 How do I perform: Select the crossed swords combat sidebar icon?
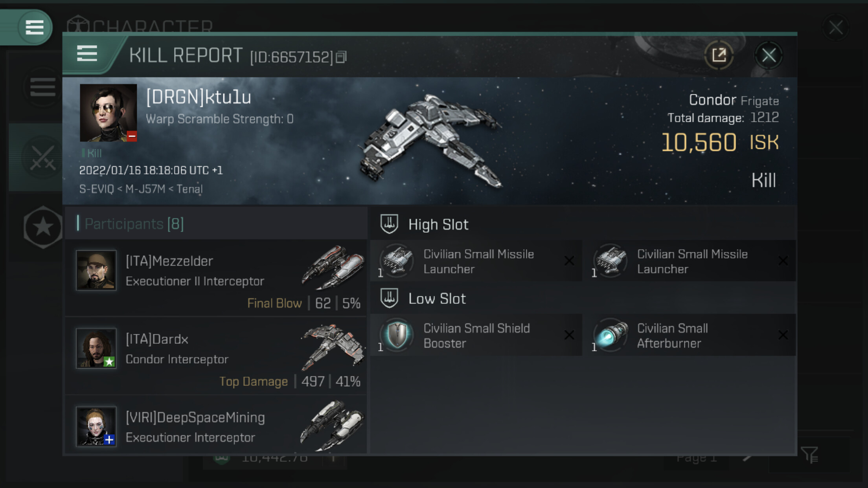[42, 158]
